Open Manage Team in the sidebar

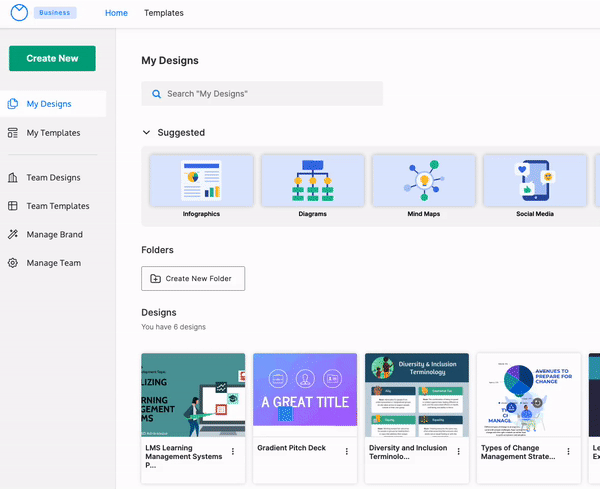pyautogui.click(x=53, y=263)
